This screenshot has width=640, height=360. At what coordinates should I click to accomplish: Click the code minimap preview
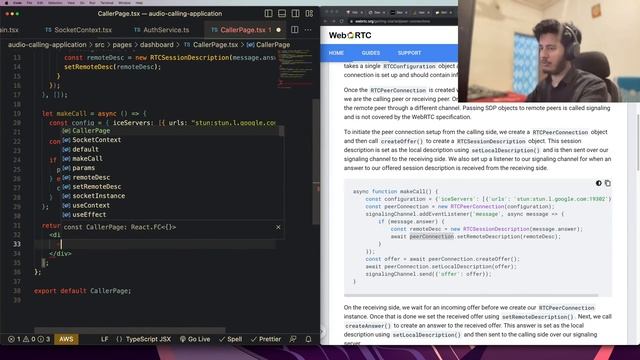296,69
